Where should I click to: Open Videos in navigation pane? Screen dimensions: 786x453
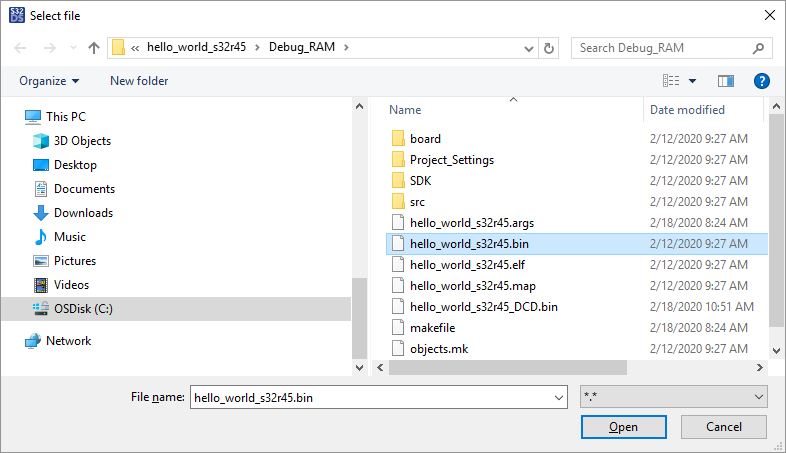point(71,285)
